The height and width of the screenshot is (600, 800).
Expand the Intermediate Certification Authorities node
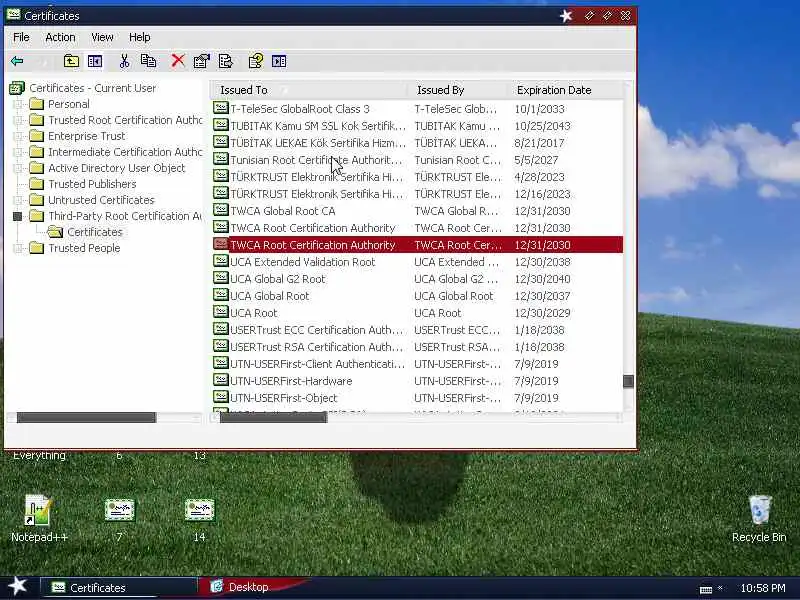coord(18,152)
